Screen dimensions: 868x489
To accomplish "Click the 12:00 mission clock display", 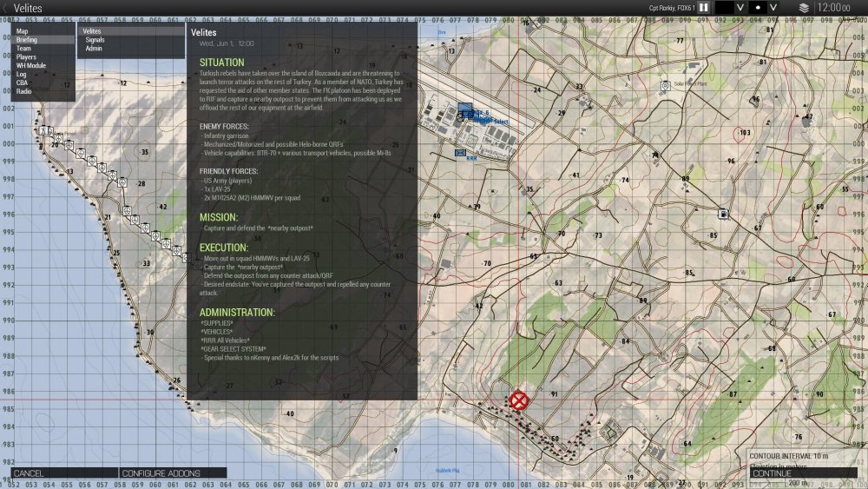I will (x=832, y=8).
